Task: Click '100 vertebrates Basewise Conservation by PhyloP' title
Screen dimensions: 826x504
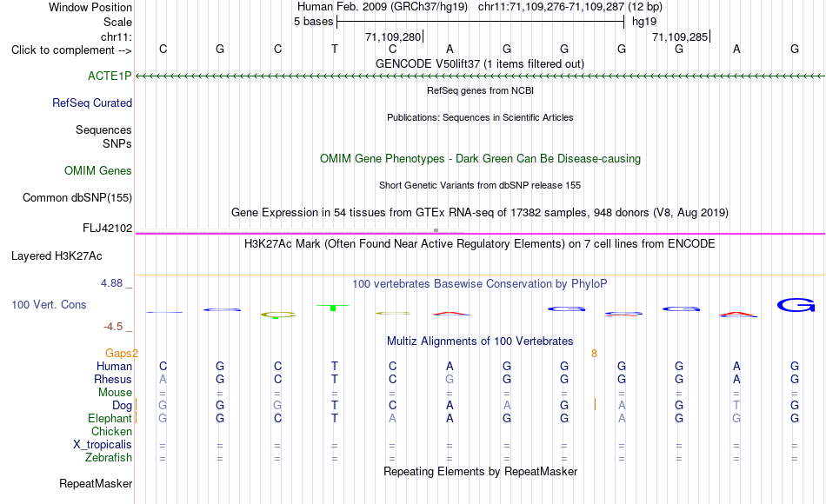Action: click(479, 284)
